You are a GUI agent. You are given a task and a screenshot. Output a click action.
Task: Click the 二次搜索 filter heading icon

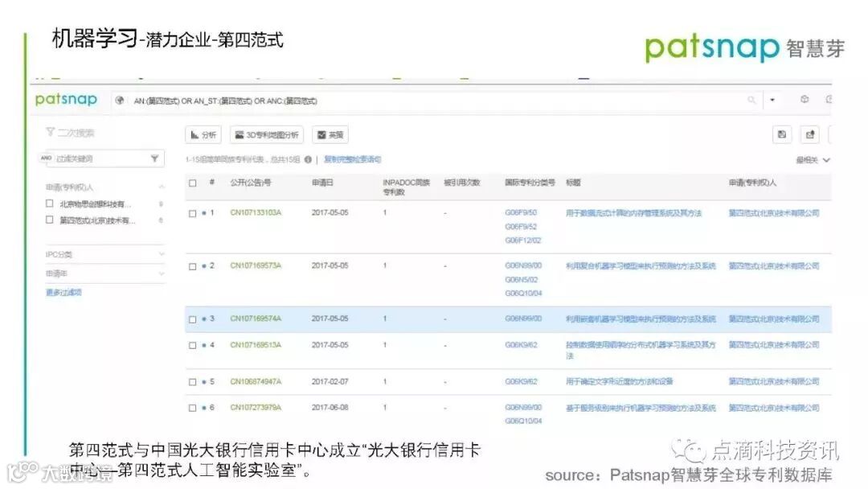(x=50, y=132)
